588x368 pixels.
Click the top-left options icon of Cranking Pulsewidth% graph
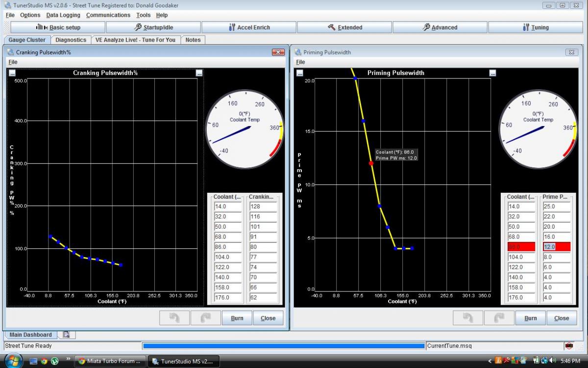(12, 73)
